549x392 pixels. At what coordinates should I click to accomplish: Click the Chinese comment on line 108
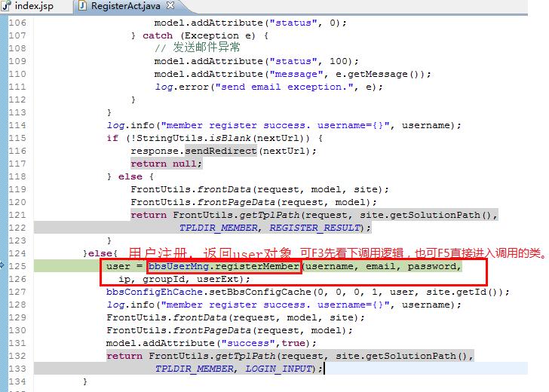pyautogui.click(x=198, y=48)
